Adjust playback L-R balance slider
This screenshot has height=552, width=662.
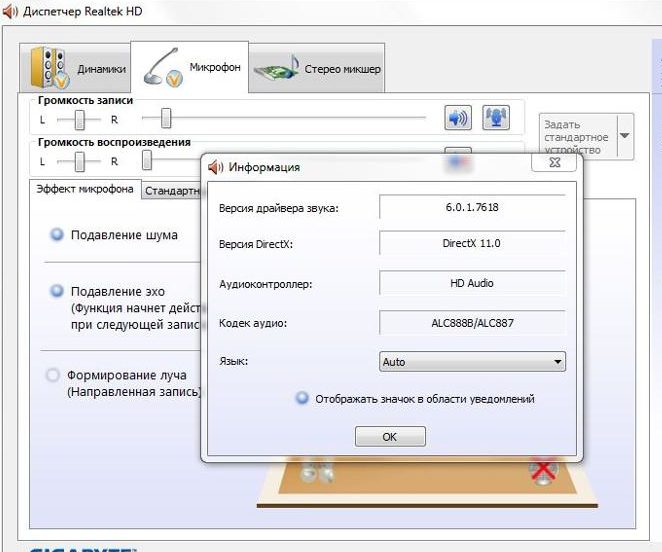79,162
